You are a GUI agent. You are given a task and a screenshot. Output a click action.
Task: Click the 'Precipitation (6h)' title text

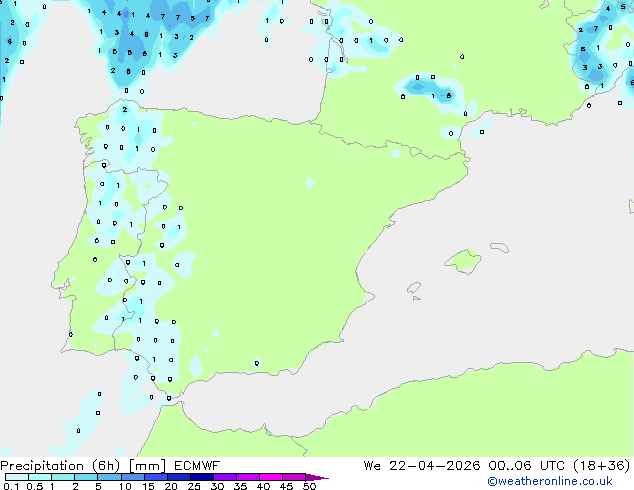pyautogui.click(x=60, y=466)
